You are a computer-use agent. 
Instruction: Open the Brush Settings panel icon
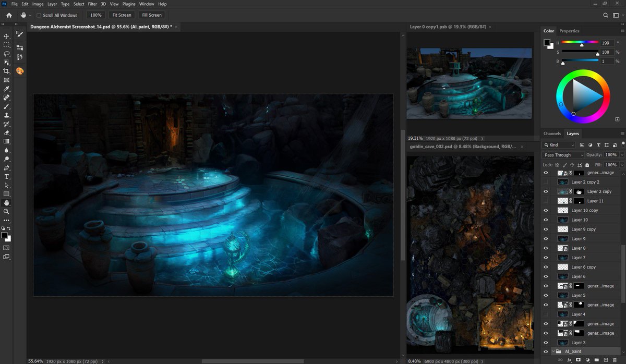coord(20,33)
